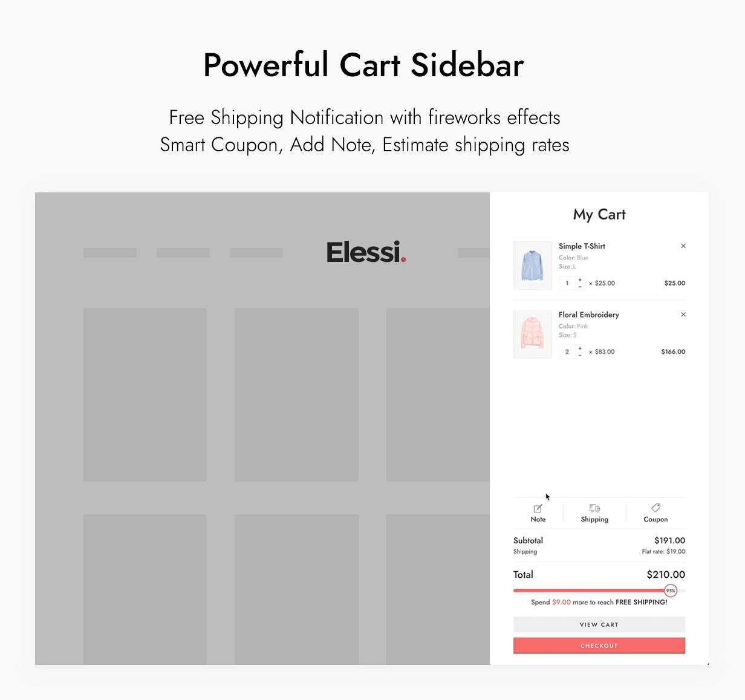The height and width of the screenshot is (700, 745).
Task: Click the 95% free shipping progress handle
Action: tap(670, 590)
